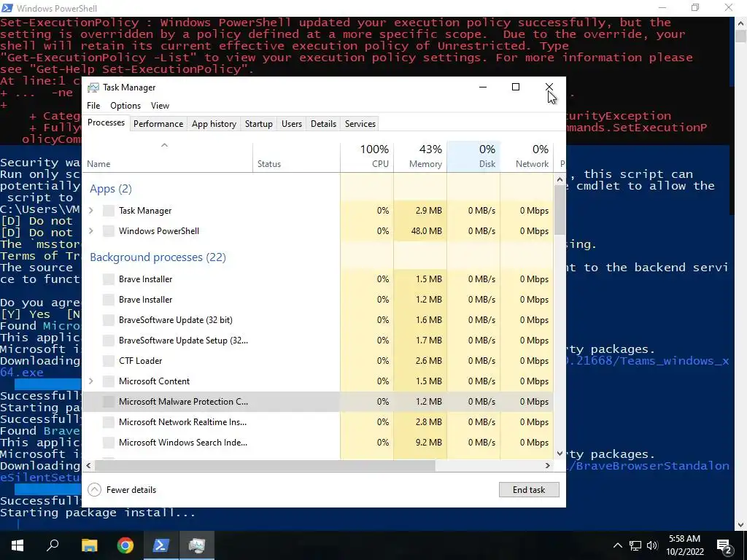Image resolution: width=747 pixels, height=560 pixels.
Task: Launch Google Chrome from taskbar
Action: coord(125,545)
